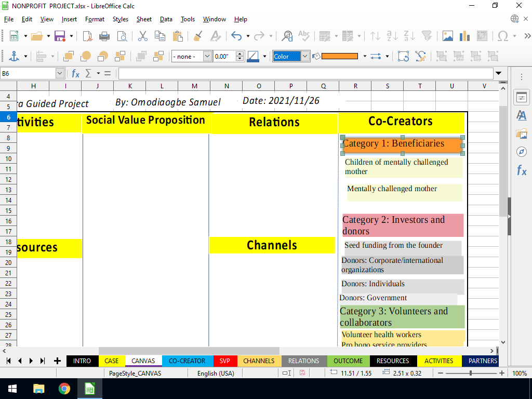Click the New spreadsheet icon

click(x=14, y=36)
